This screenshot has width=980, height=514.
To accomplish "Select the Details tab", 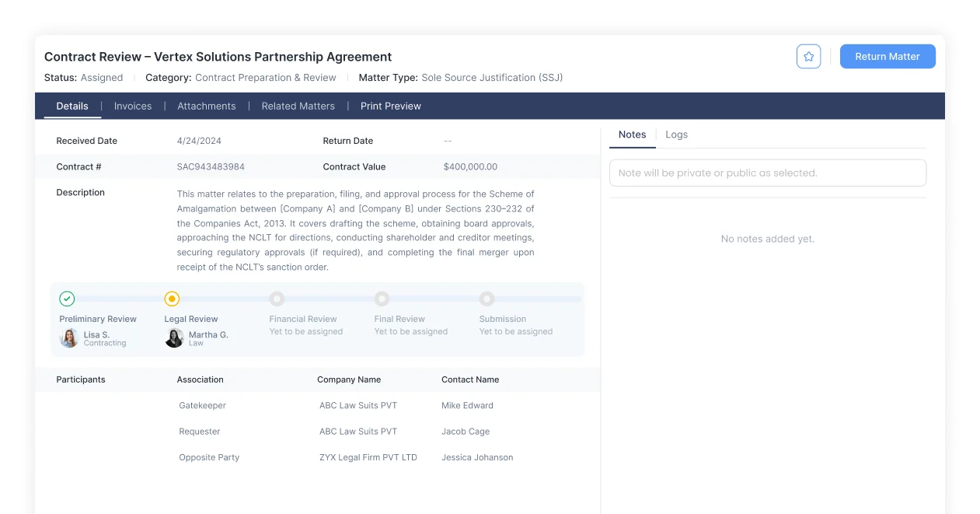I will click(72, 106).
